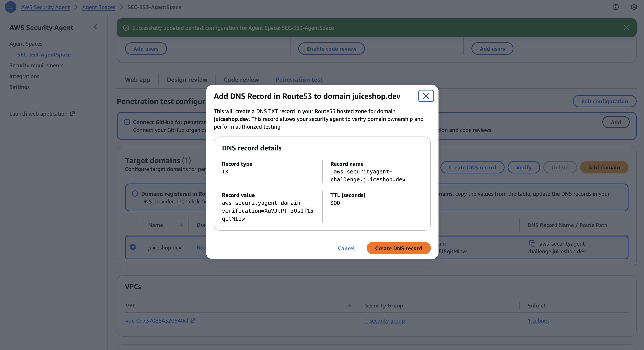Copy the DNS record name value icon
The height and width of the screenshot is (350, 644).
tap(532, 243)
